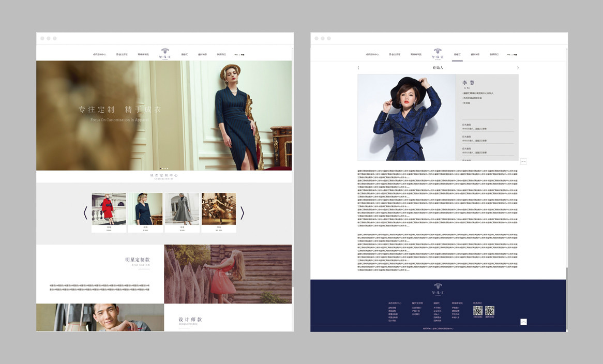Image resolution: width=603 pixels, height=364 pixels.
Task: Click the button overlaid on the red dress photo
Action: (228, 274)
